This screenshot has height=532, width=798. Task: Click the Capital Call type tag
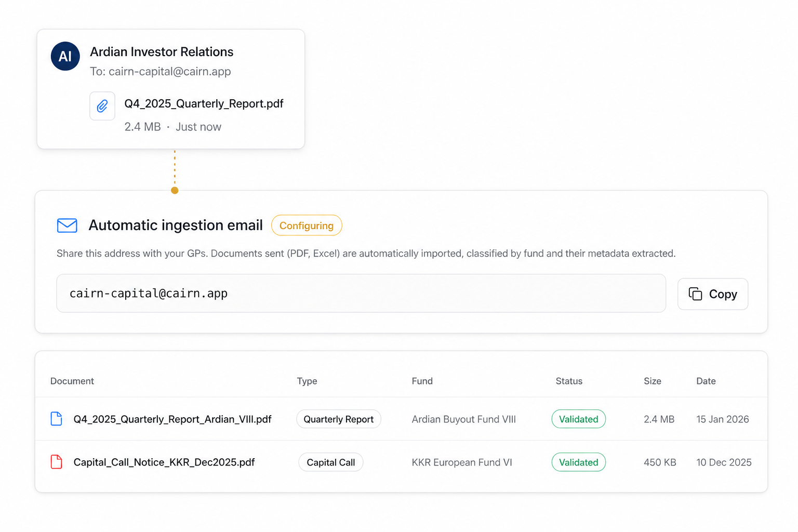click(x=330, y=462)
